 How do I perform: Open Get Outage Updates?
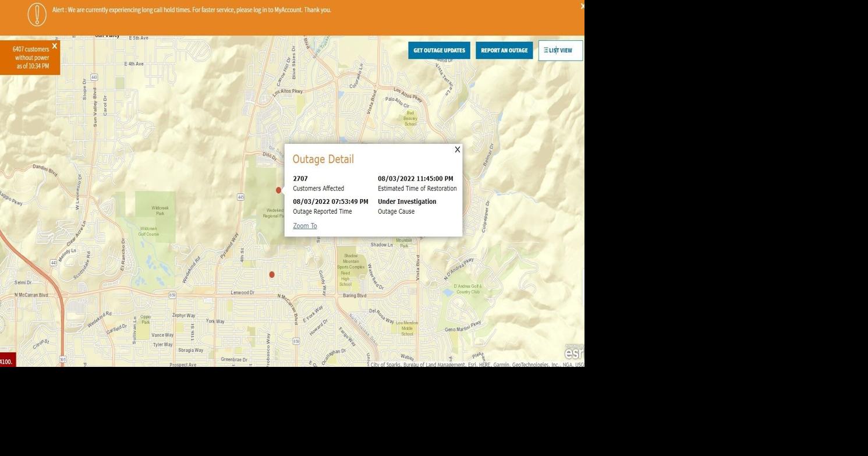click(438, 50)
